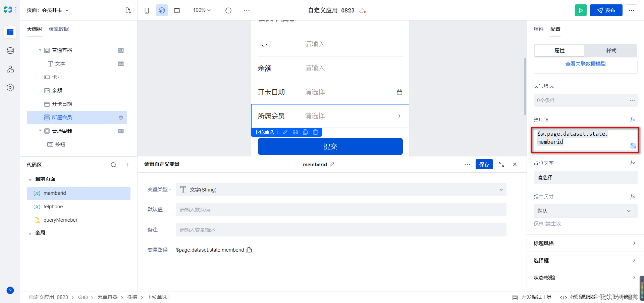Viewport: 644px width, 303px height.
Task: Toggle the highlighted mini-program preview mode
Action: (162, 10)
